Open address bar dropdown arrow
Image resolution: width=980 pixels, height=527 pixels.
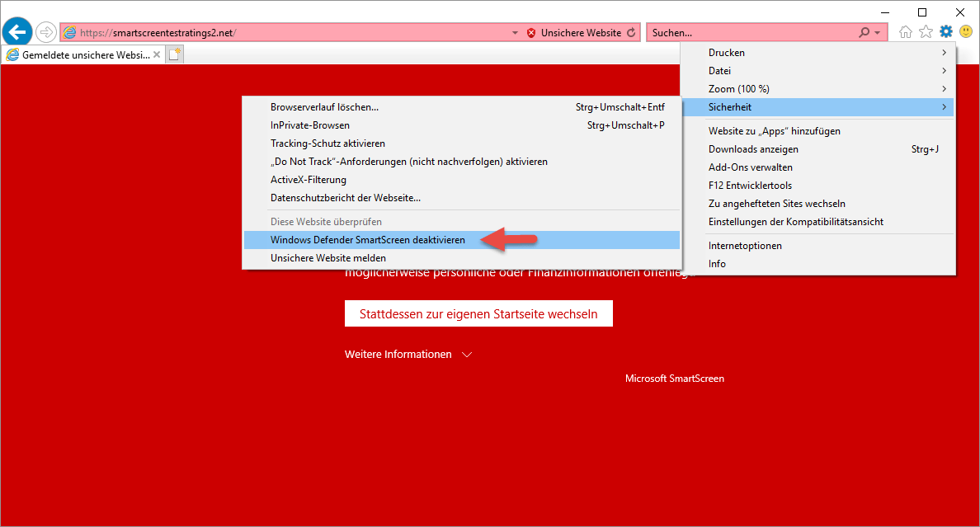pyautogui.click(x=516, y=33)
